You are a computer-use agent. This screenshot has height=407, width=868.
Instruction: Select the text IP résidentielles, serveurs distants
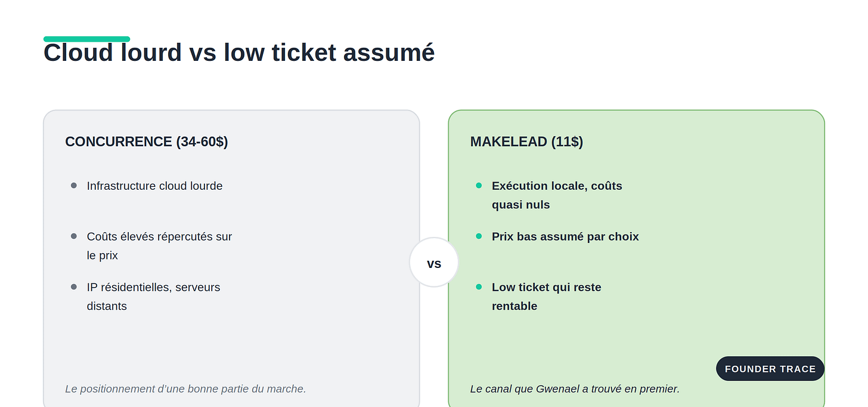coord(154,297)
